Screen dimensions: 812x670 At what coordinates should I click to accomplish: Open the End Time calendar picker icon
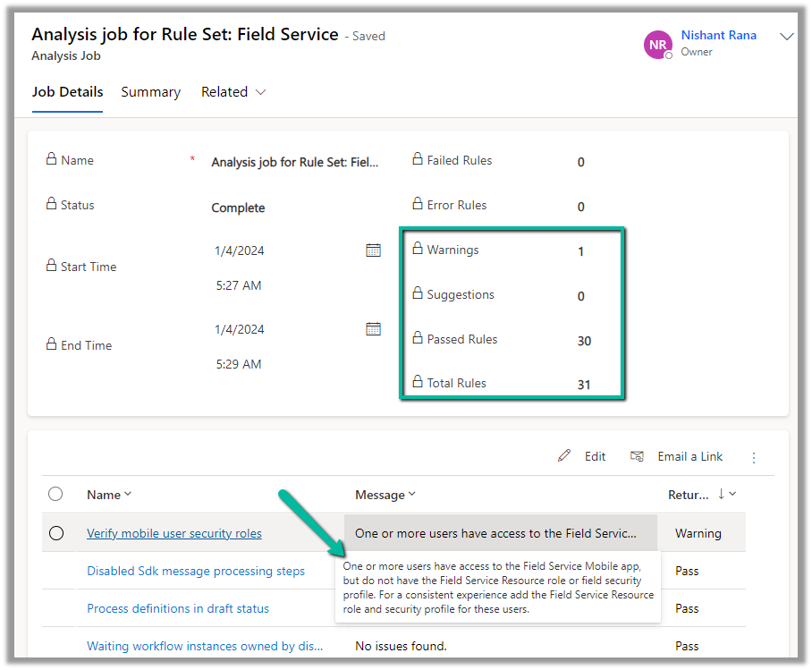(x=373, y=329)
